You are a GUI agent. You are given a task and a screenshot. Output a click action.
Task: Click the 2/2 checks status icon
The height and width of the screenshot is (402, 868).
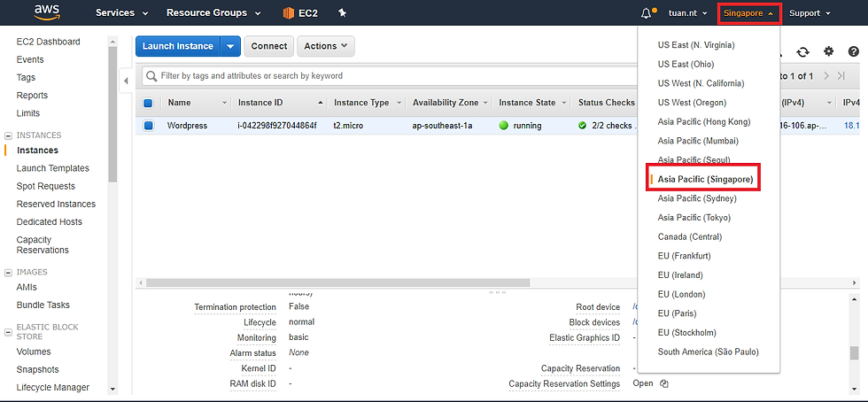pyautogui.click(x=583, y=126)
